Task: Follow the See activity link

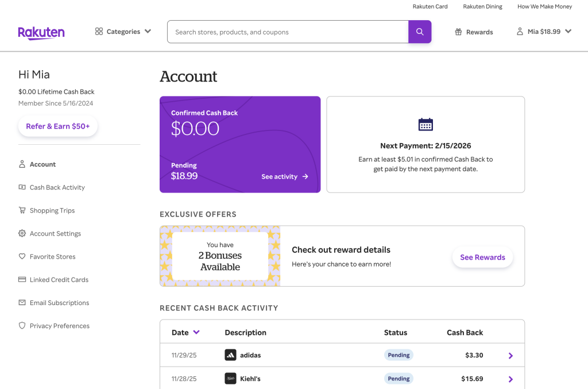Action: tap(284, 176)
